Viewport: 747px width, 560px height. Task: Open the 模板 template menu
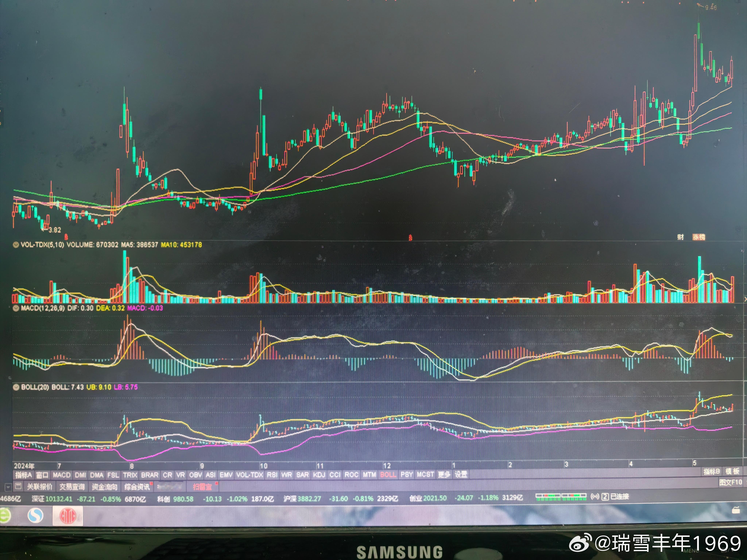click(732, 471)
